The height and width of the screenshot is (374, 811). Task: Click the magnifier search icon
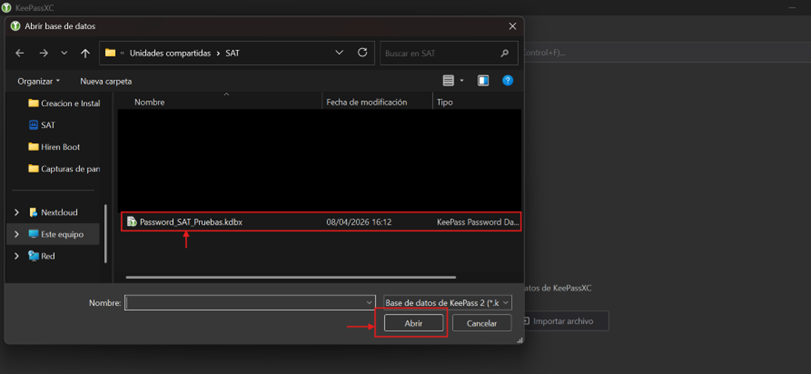[505, 53]
